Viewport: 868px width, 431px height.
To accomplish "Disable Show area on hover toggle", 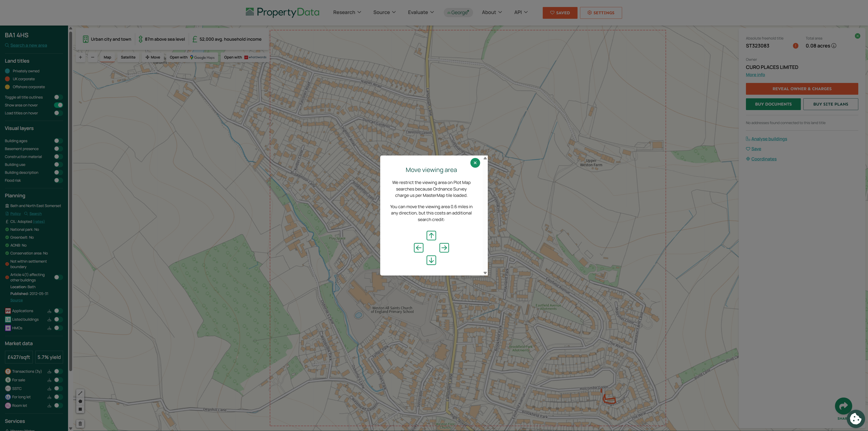I will (x=58, y=105).
